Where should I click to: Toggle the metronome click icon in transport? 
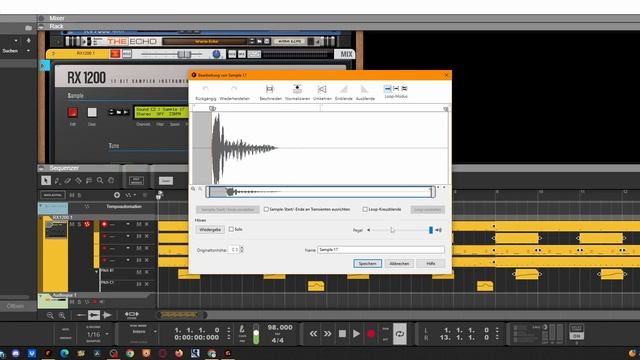tap(242, 329)
